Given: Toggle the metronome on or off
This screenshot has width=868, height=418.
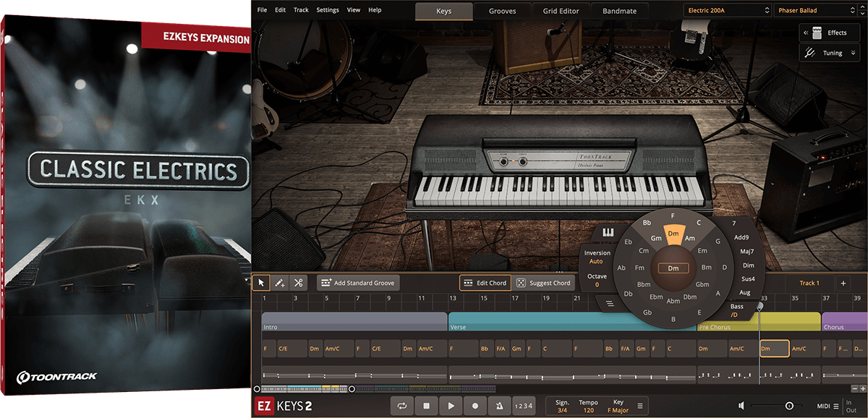Looking at the screenshot, I should [x=499, y=406].
